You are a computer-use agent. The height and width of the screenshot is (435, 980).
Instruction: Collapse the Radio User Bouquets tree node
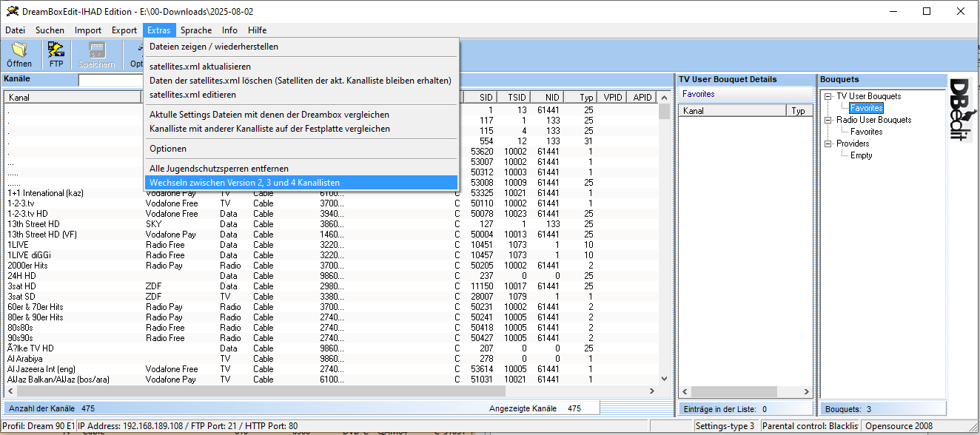pyautogui.click(x=828, y=120)
